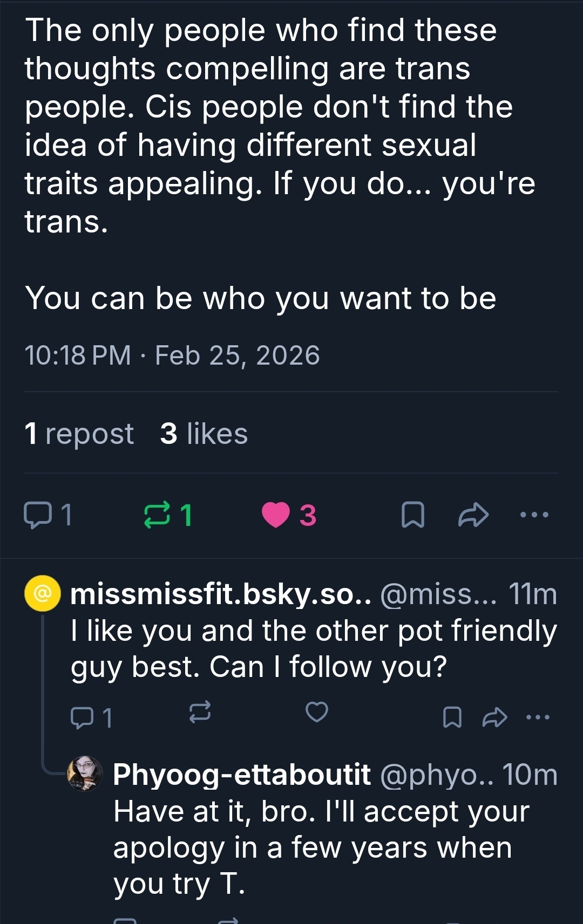Open more options for the main post

point(534,515)
